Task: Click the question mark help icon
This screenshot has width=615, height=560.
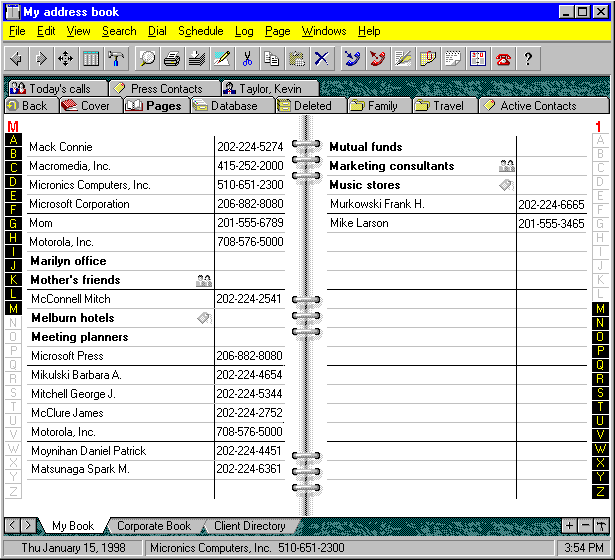Action: 528,59
